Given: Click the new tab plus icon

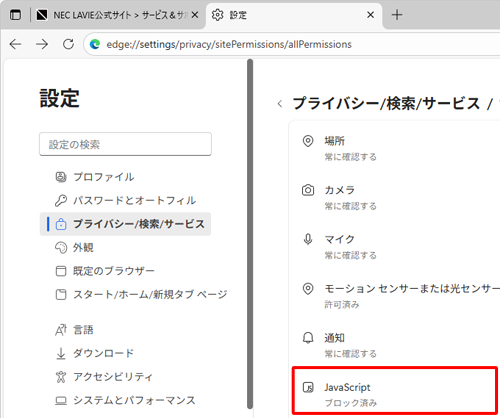Looking at the screenshot, I should (x=397, y=15).
